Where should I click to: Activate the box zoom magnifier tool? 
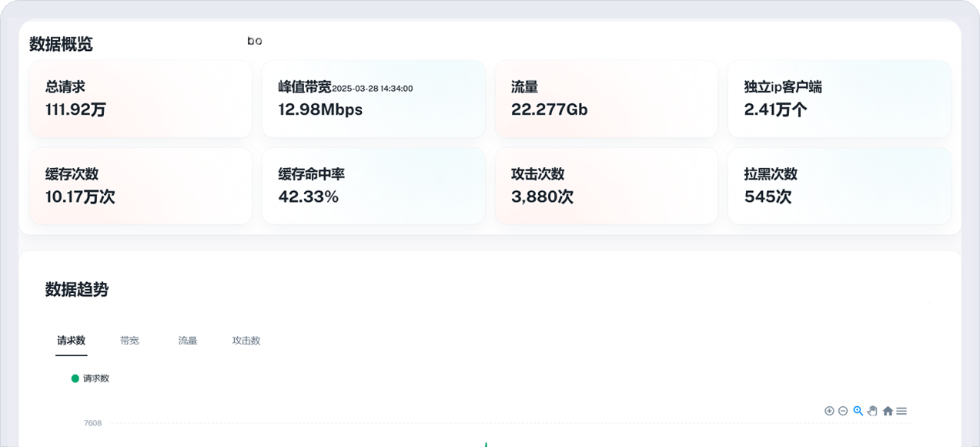[858, 411]
